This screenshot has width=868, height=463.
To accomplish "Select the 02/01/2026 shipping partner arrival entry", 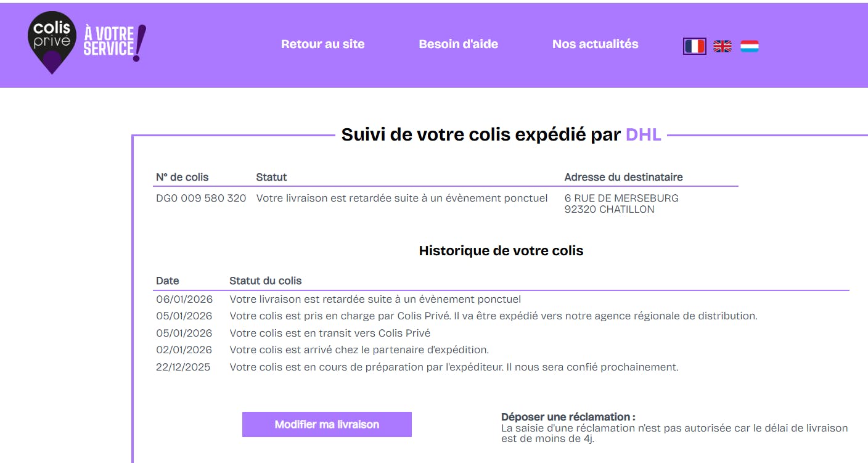I will click(x=359, y=350).
